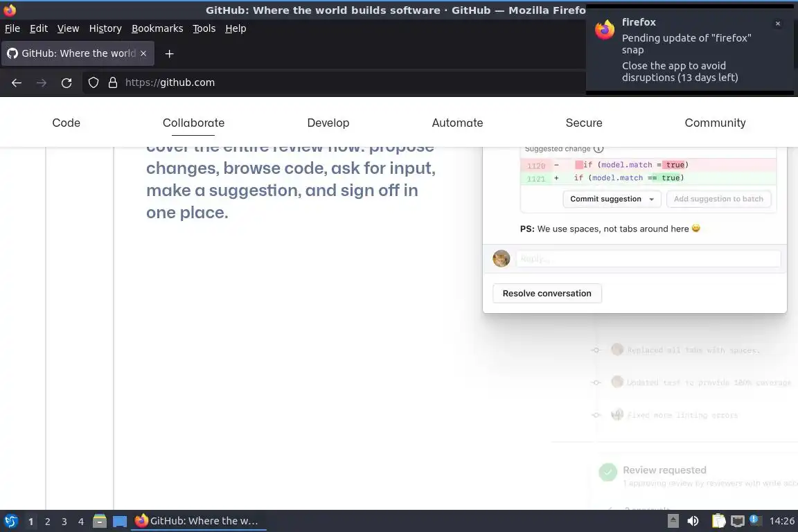Switch to workspace 4
Screen dimensions: 798x532
click(81, 522)
